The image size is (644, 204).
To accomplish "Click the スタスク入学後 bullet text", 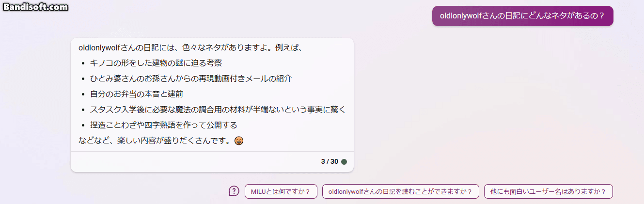I will 218,110.
